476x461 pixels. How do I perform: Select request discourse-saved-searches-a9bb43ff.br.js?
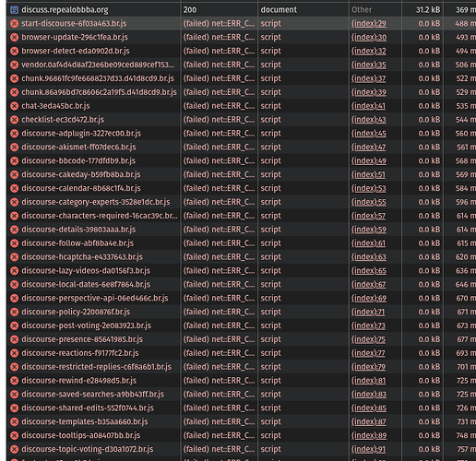pos(92,395)
